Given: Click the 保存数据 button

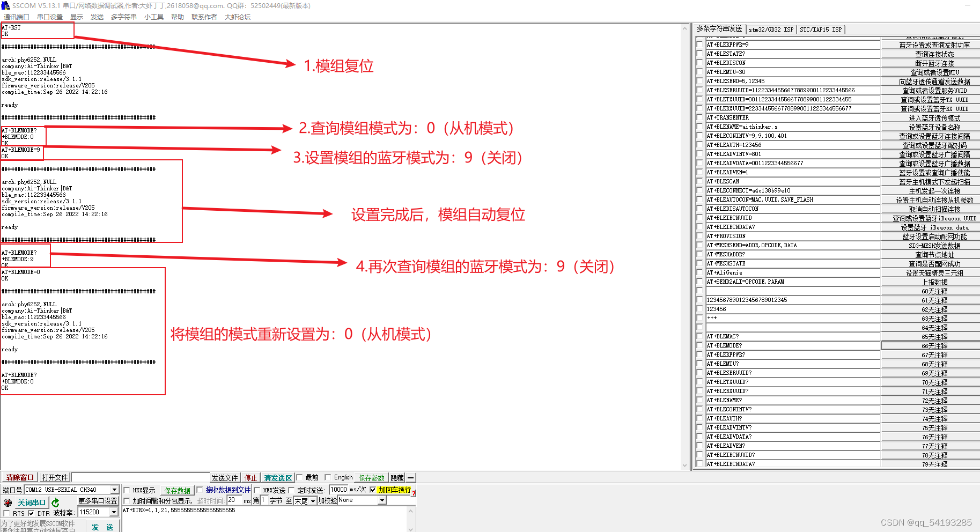Looking at the screenshot, I should click(x=178, y=491).
